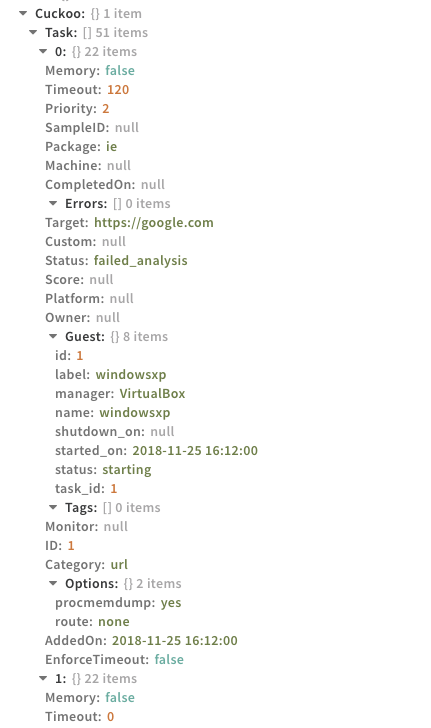Select the Timeout 120 value
This screenshot has height=728, width=431.
pyautogui.click(x=118, y=90)
